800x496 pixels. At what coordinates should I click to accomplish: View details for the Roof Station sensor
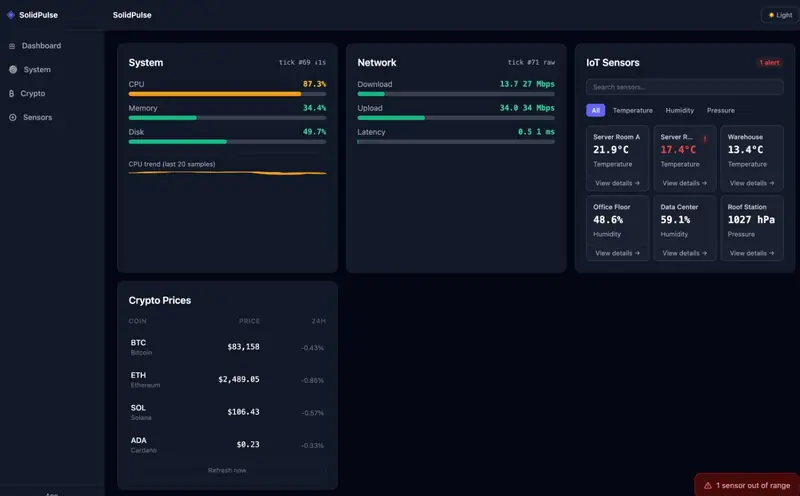752,253
